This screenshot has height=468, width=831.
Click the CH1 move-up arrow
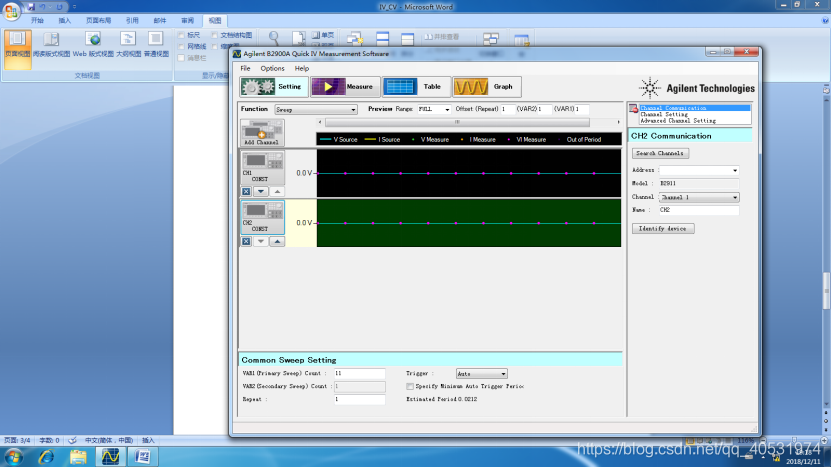[277, 191]
